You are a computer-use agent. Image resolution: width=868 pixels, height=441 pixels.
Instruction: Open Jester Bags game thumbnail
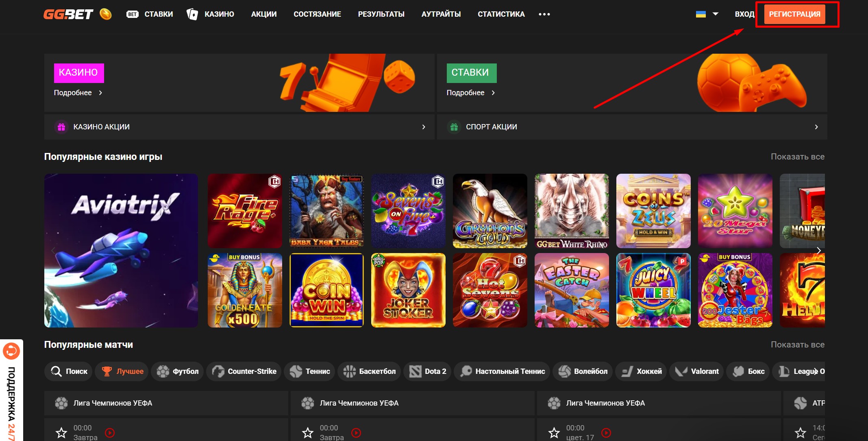735,290
